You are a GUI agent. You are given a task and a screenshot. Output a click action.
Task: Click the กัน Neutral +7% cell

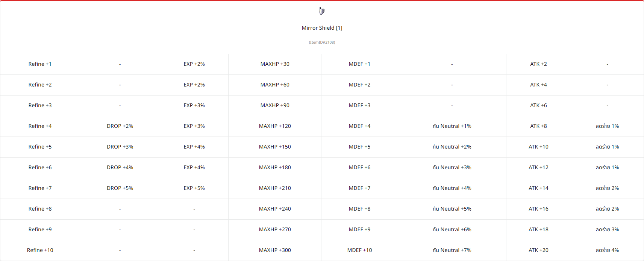click(452, 250)
